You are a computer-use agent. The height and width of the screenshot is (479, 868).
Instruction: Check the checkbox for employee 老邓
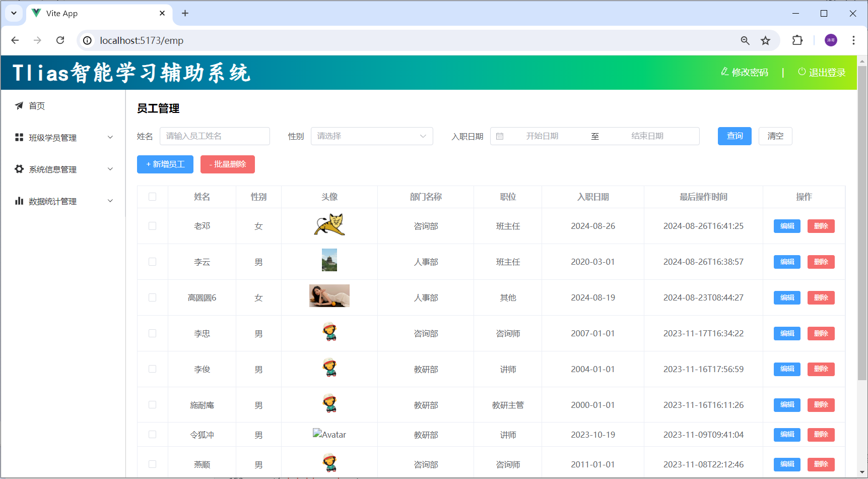tap(152, 226)
